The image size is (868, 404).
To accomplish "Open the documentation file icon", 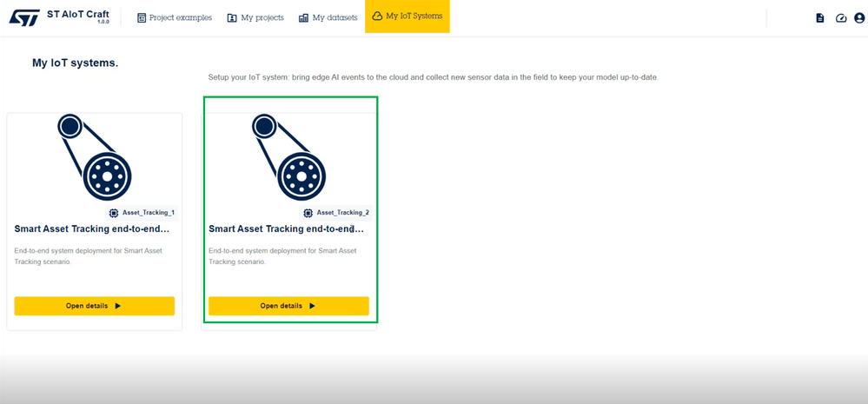I will point(820,18).
